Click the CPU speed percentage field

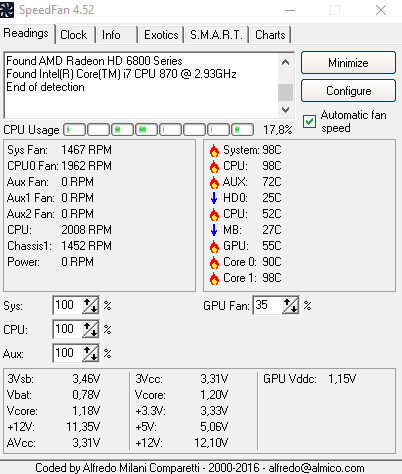68,329
